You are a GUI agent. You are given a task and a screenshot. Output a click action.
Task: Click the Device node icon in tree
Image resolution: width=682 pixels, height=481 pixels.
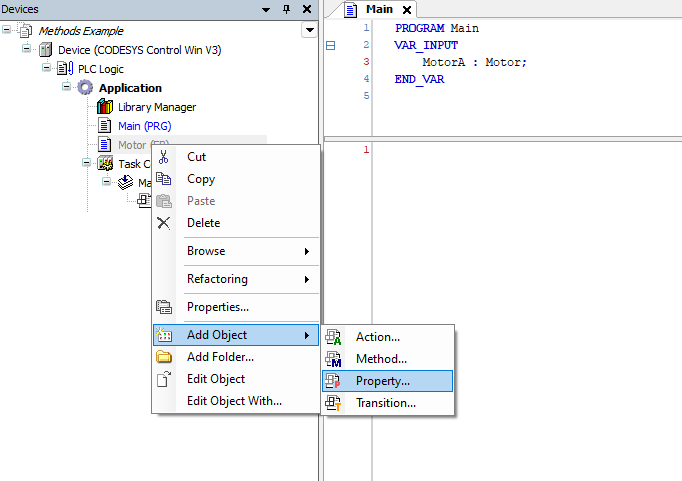tap(46, 50)
